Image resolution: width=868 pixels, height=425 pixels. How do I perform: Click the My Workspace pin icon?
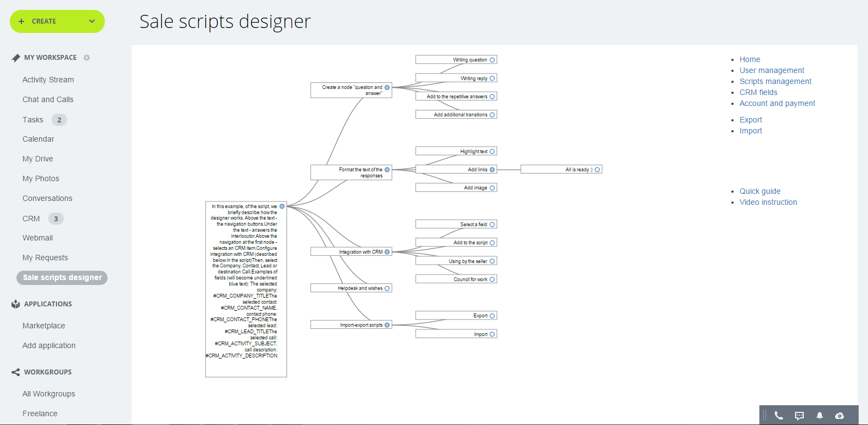[x=15, y=58]
